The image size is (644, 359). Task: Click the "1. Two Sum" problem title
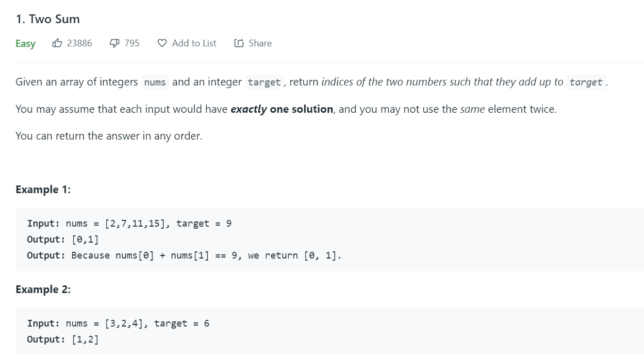[47, 19]
